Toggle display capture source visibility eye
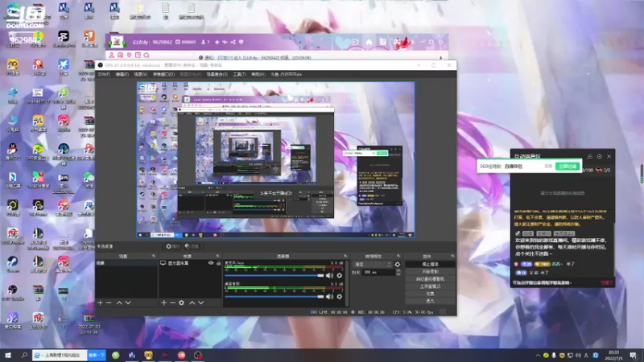Screen dimensions: 644x362 pos(211,263)
